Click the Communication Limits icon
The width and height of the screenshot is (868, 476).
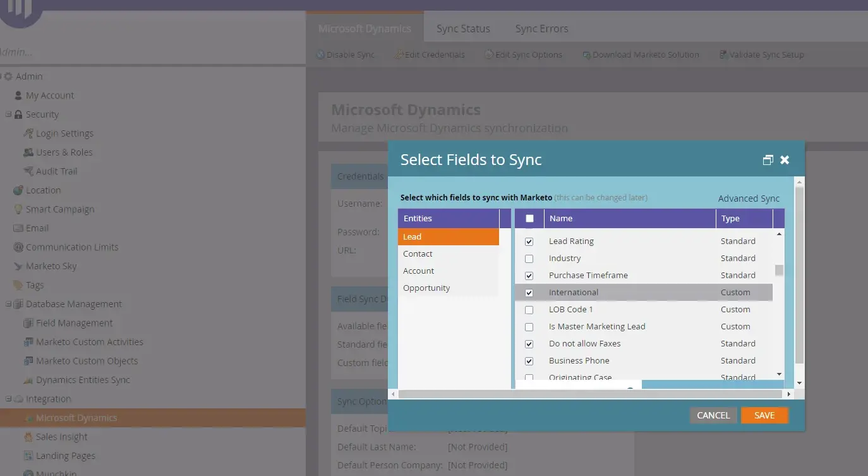pos(18,247)
